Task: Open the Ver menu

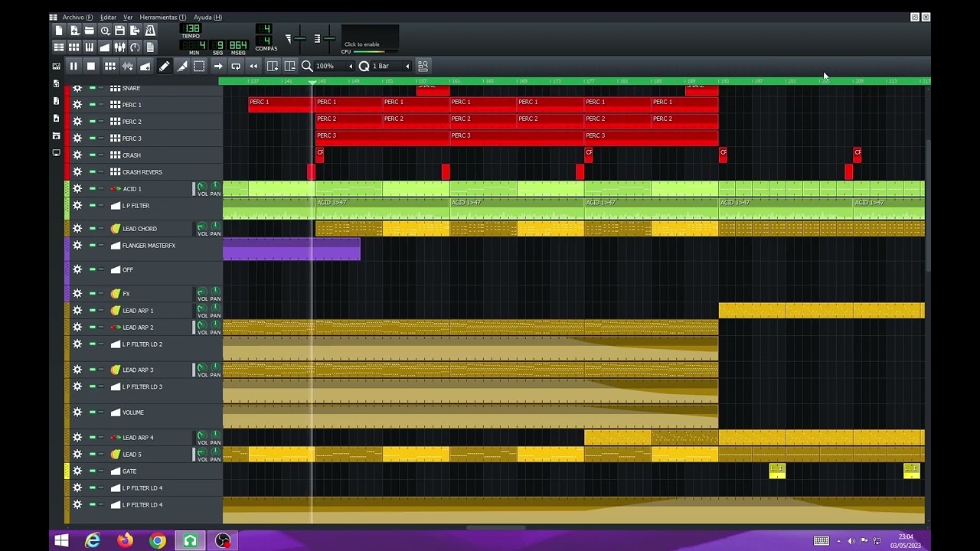Action: pos(128,17)
